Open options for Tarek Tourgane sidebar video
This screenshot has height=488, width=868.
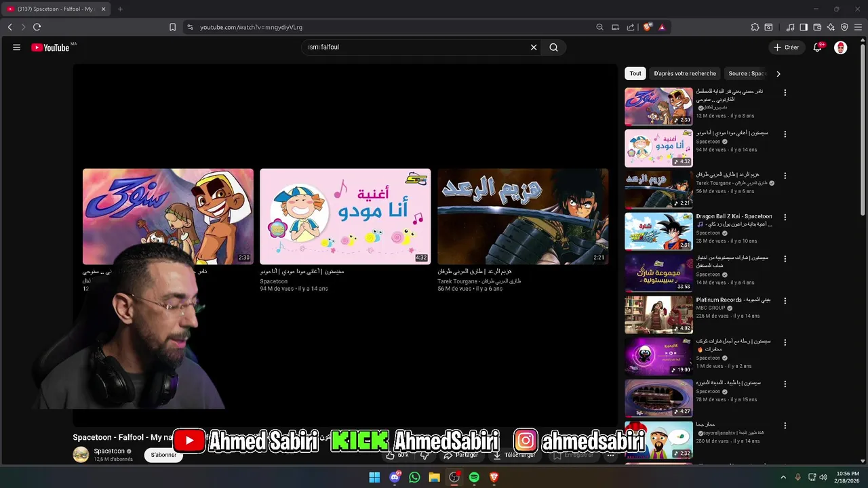click(785, 176)
